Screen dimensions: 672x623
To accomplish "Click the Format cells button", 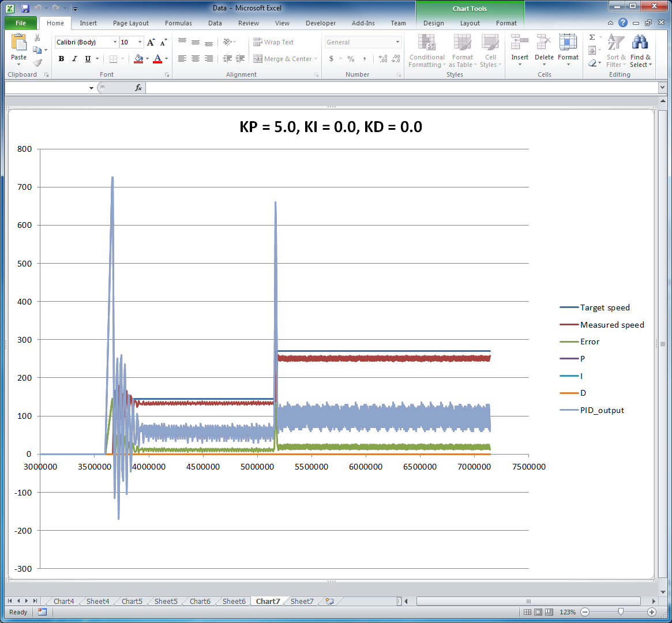I will 568,51.
